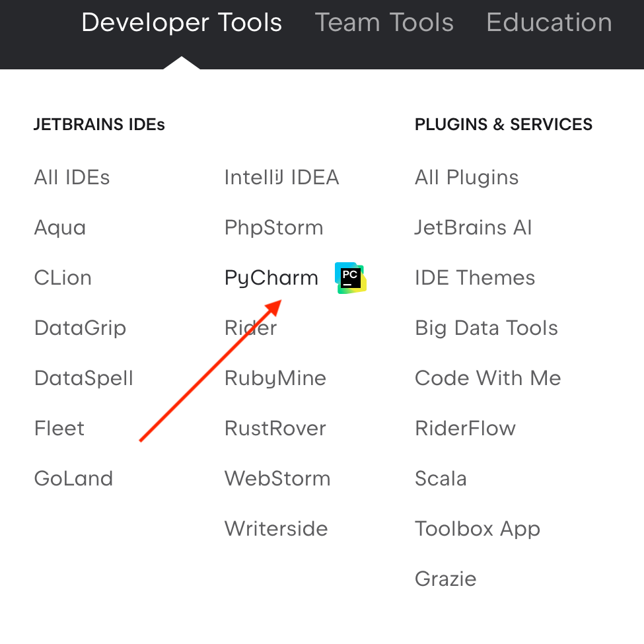Click the PyCharm PC logo icon
The width and height of the screenshot is (644, 644).
(x=350, y=278)
